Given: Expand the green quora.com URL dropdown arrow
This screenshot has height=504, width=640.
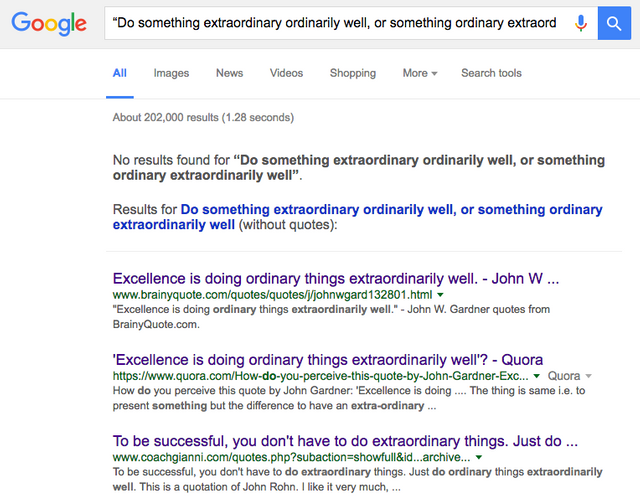Looking at the screenshot, I should (538, 376).
